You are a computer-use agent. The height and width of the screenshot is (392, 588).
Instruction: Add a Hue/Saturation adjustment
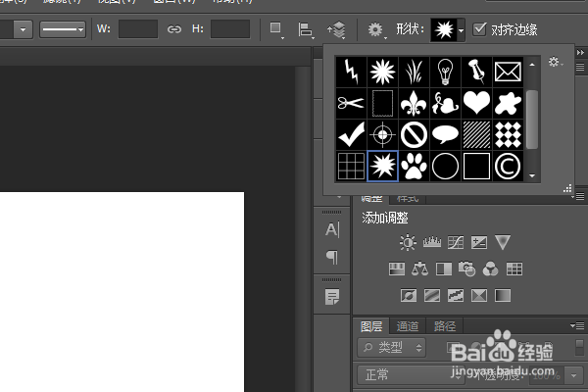point(397,269)
